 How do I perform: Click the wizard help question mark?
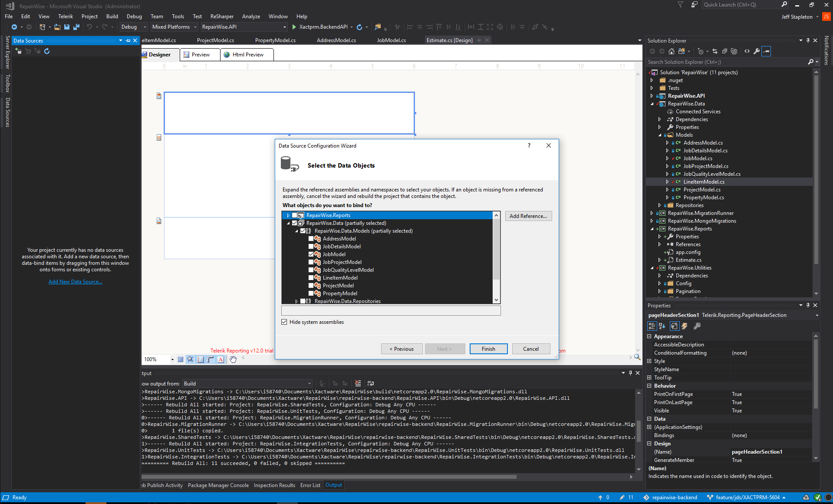coord(529,146)
